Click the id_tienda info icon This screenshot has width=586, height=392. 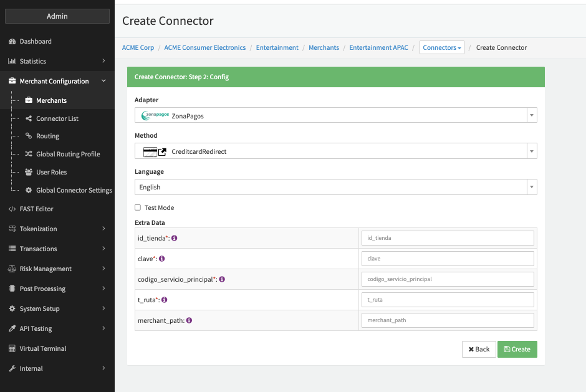pos(175,238)
